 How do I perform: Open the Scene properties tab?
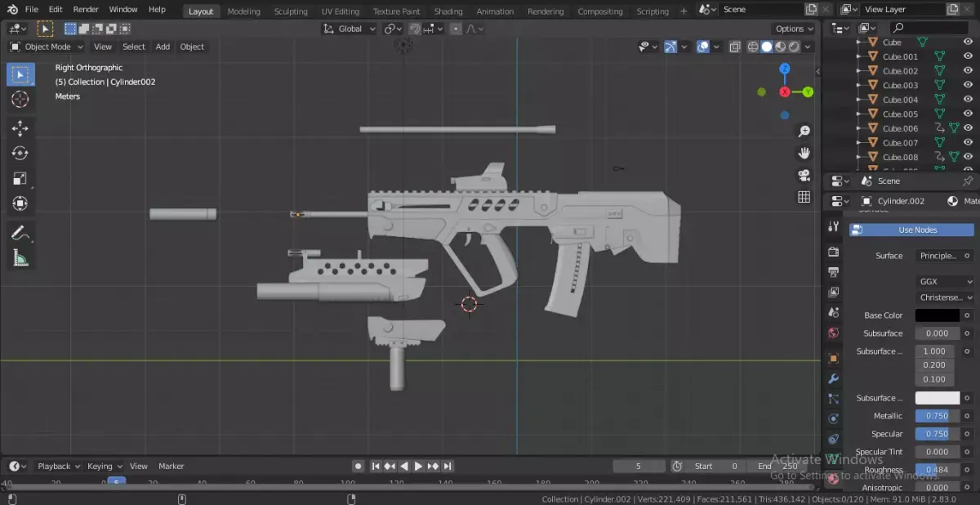[833, 312]
